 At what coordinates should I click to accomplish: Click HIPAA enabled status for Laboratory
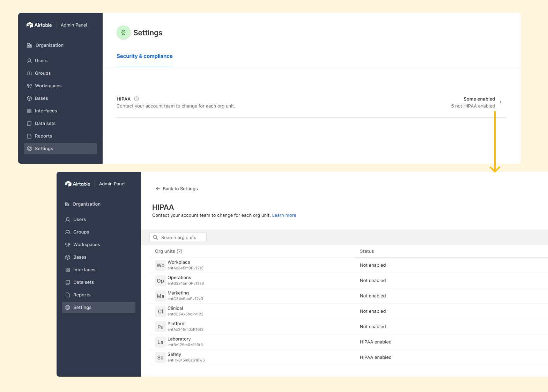click(x=376, y=342)
